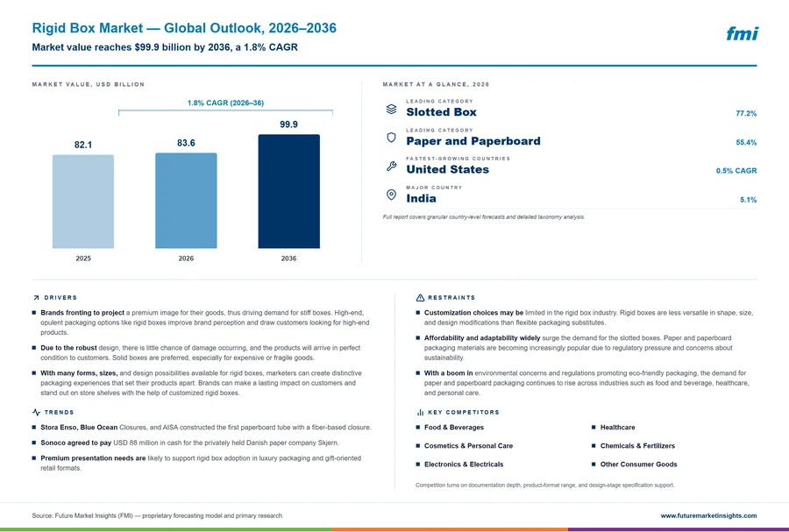Click the Sonoco agreed to pay bullet
789x532 pixels.
(x=186, y=443)
